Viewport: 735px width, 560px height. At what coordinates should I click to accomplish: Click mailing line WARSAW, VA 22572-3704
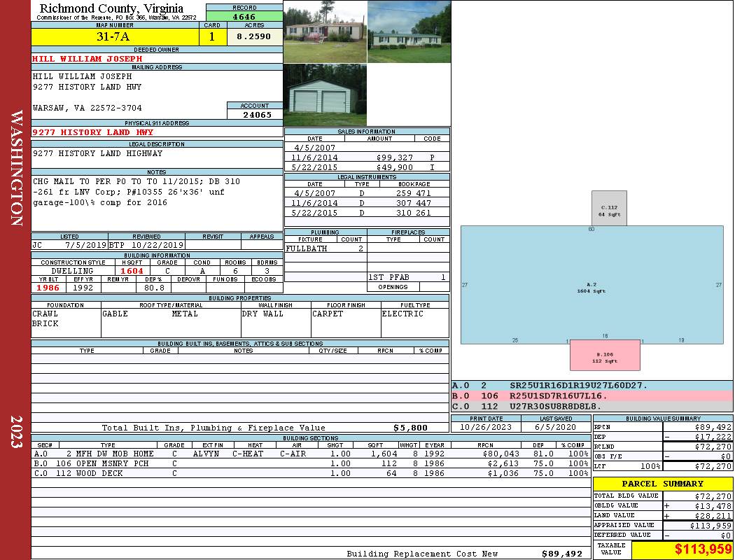pos(87,108)
